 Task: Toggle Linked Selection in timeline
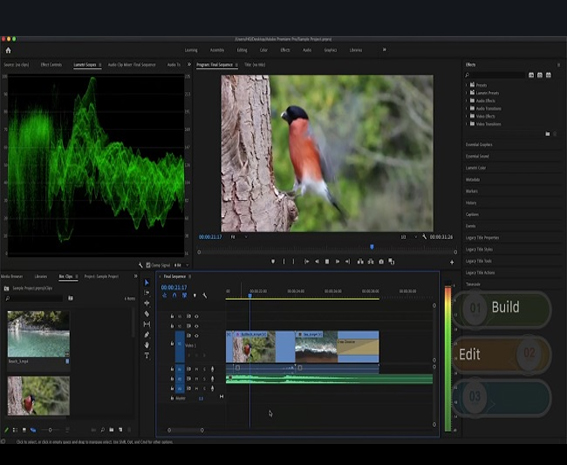click(184, 295)
